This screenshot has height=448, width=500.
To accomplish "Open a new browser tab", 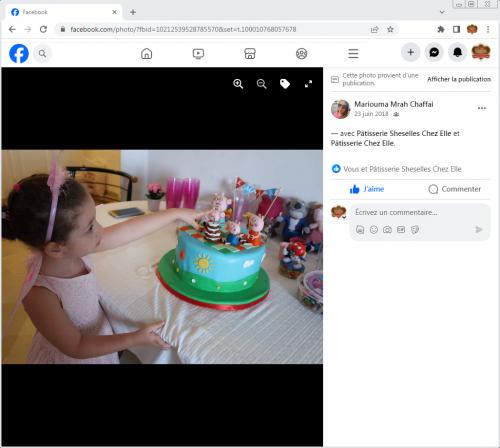I will (x=133, y=12).
